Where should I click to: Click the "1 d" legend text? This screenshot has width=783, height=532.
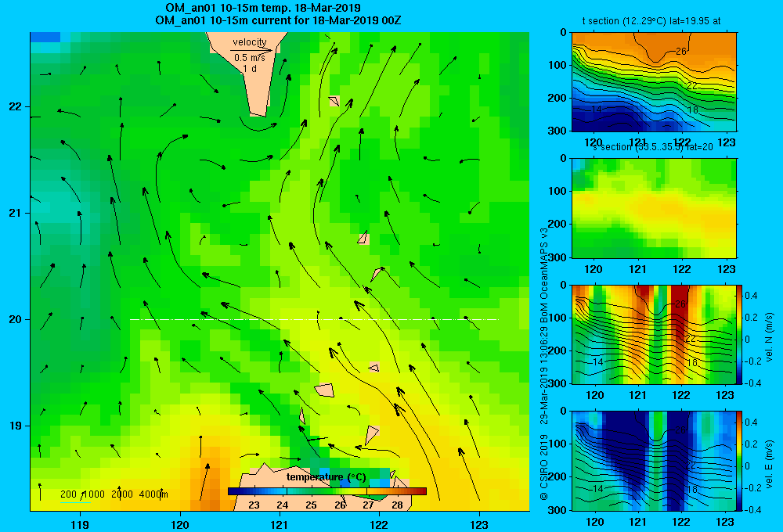250,68
